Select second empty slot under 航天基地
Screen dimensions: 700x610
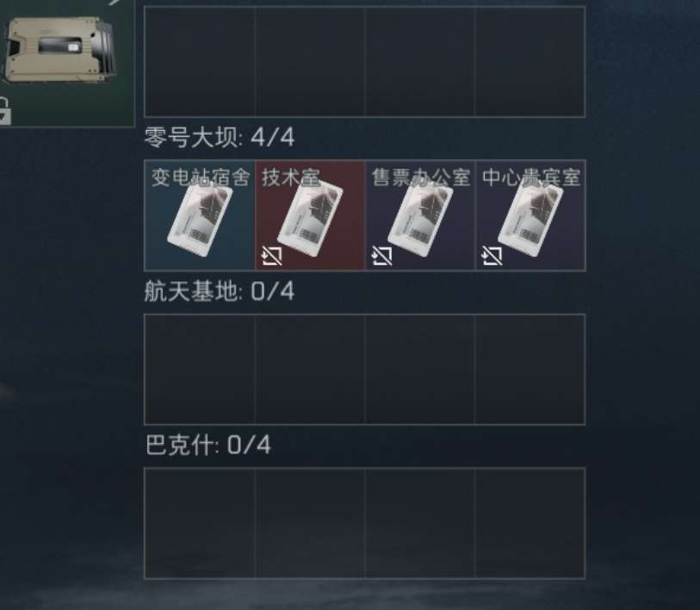click(x=310, y=369)
